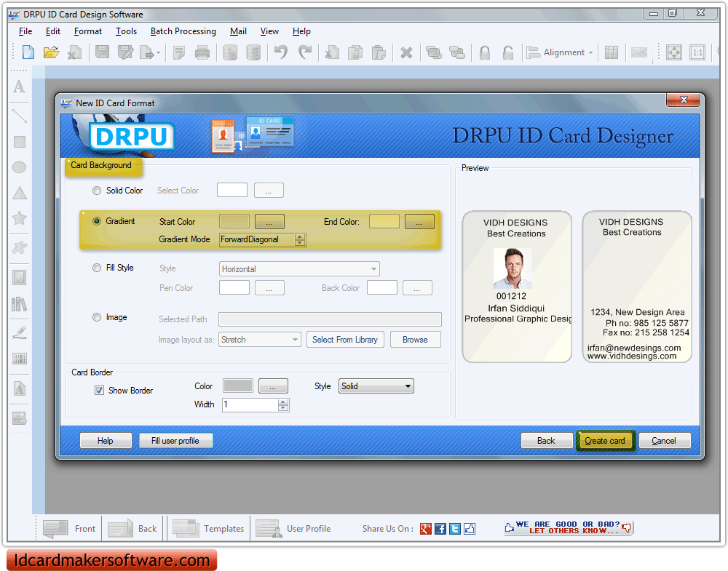This screenshot has width=728, height=571.
Task: Select the Star shape tool
Action: coord(20,218)
